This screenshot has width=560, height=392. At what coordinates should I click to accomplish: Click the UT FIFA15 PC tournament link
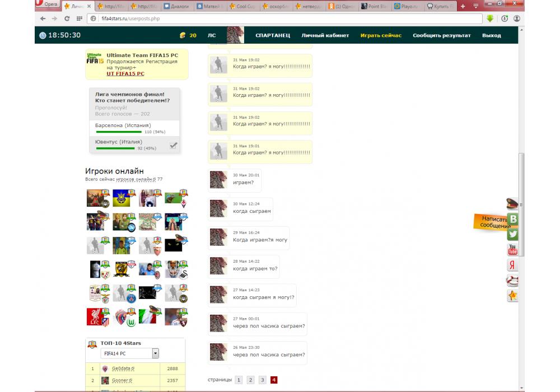click(125, 73)
